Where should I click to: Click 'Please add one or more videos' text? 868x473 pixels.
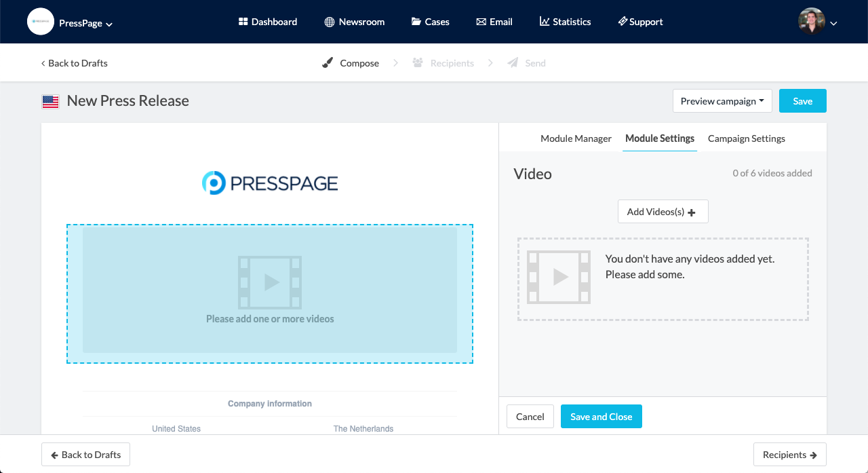270,319
